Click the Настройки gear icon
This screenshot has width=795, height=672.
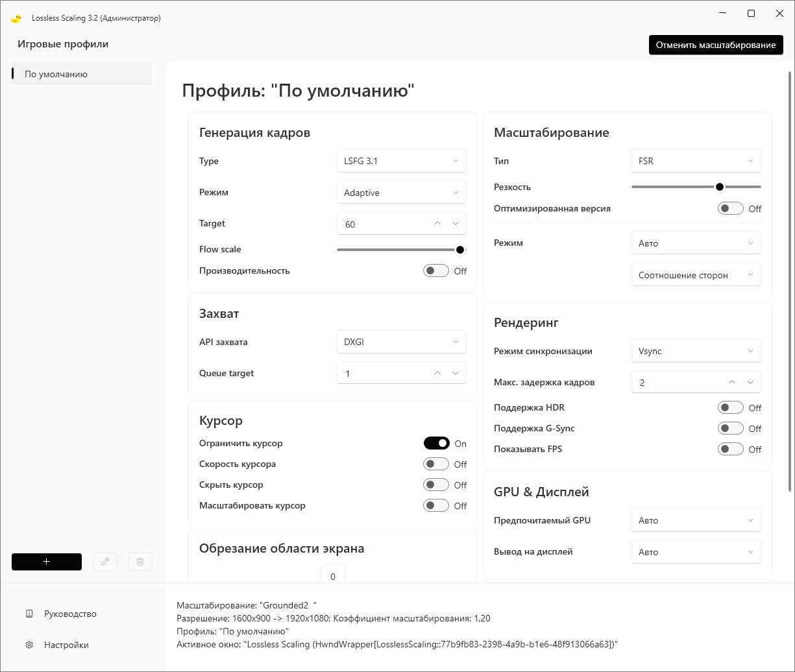(29, 645)
